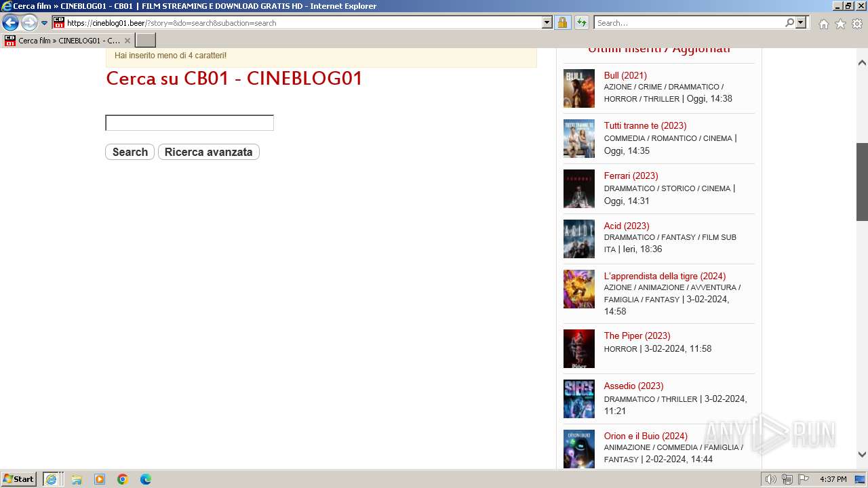The image size is (868, 488).
Task: Click the refresh page icon
Action: coord(581,22)
